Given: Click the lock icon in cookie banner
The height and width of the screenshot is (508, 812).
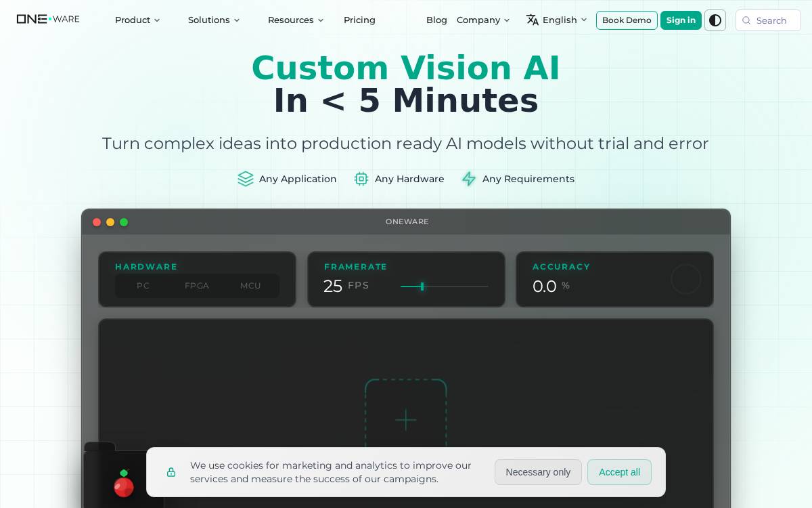Looking at the screenshot, I should click(171, 472).
